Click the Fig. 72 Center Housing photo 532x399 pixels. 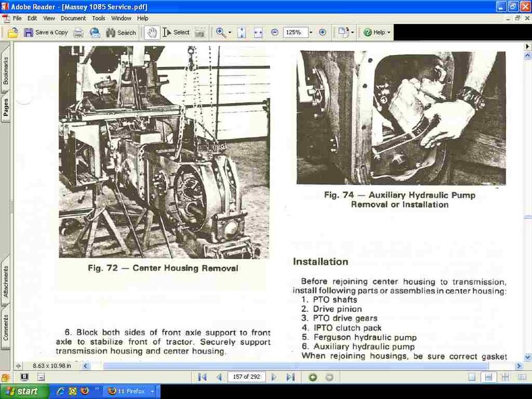164,152
